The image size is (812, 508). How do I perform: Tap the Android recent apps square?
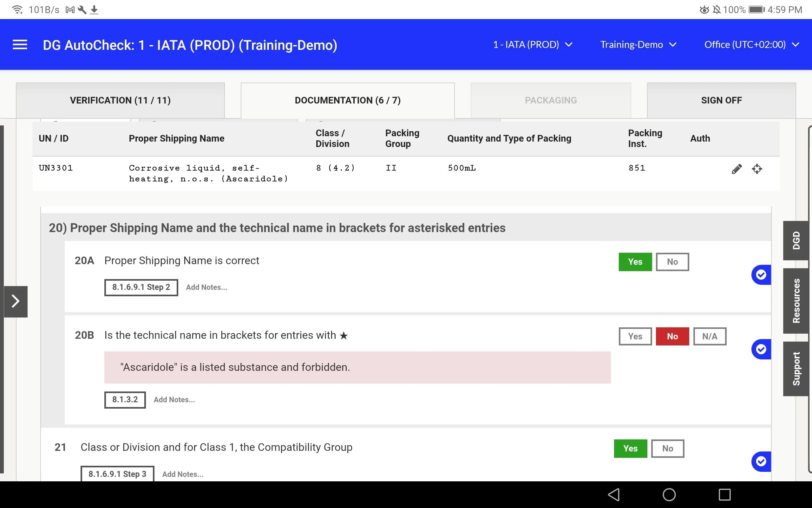coord(725,495)
